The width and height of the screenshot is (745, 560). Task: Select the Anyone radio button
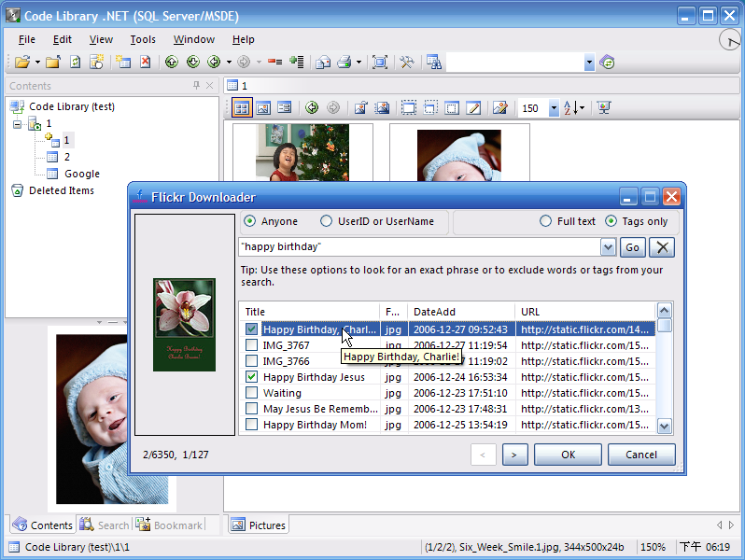[x=249, y=221]
